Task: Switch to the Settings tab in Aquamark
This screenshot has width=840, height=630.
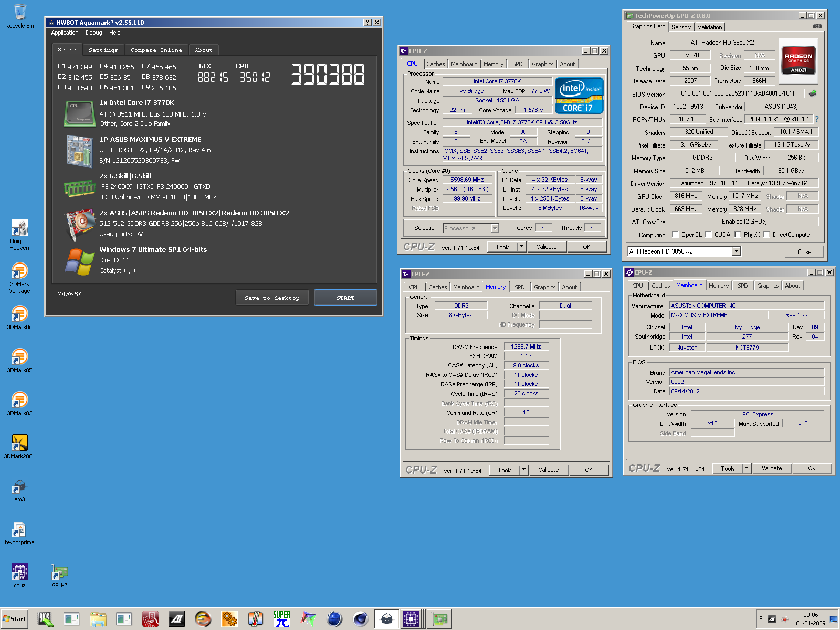Action: [103, 50]
